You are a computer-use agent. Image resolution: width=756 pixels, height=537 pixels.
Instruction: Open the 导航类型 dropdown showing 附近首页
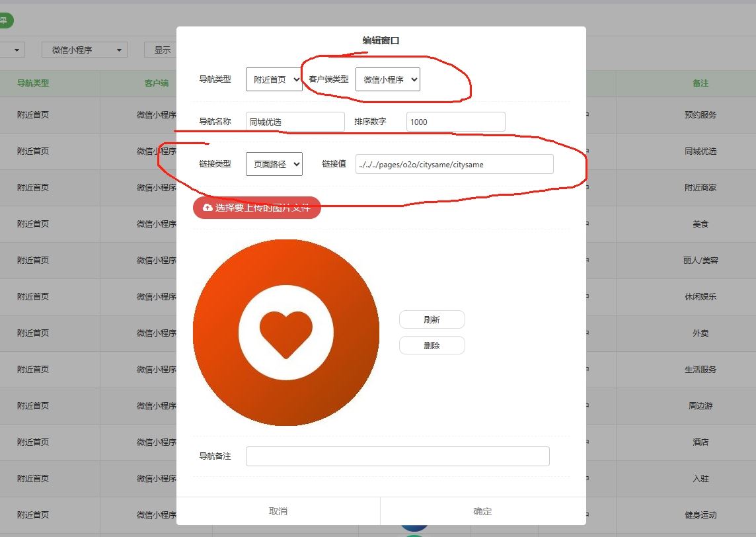274,79
